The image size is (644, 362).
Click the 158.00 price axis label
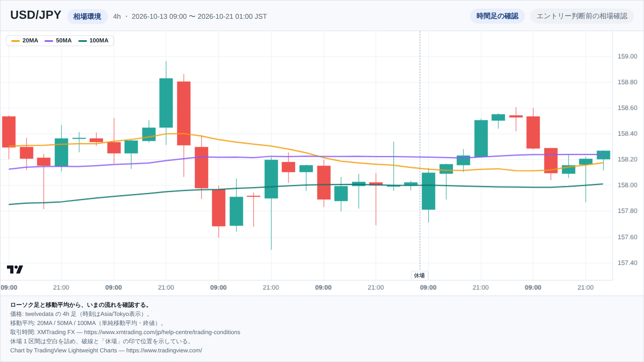(627, 185)
